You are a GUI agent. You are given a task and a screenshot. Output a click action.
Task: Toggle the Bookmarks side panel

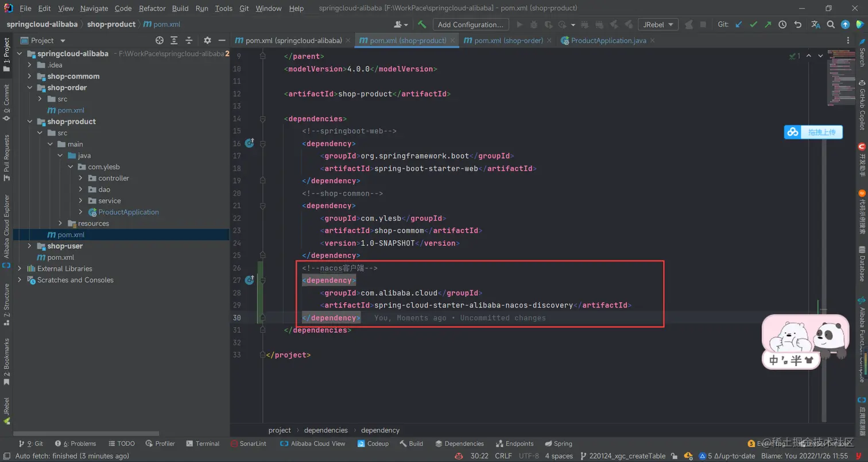6,361
